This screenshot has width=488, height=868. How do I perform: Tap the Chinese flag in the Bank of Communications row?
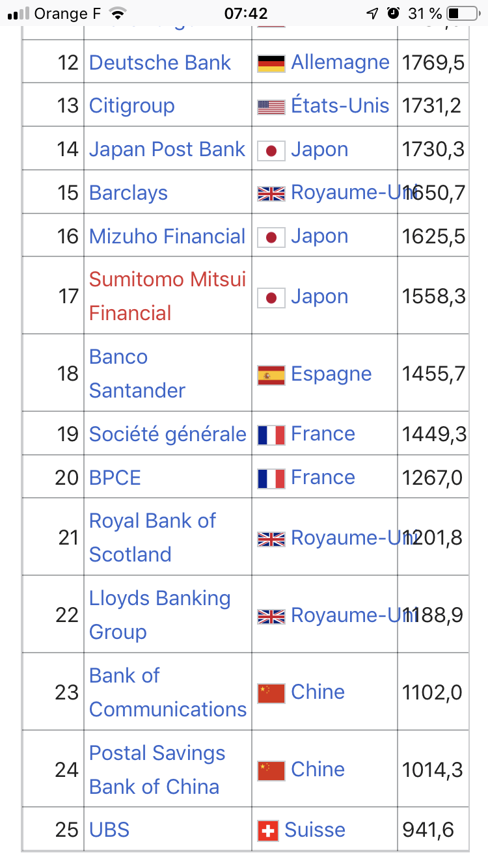pos(271,693)
